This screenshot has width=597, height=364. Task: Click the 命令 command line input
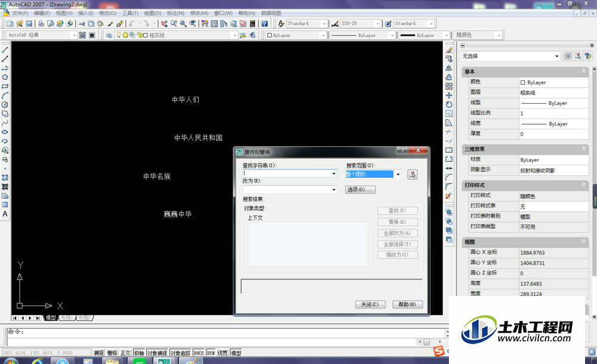pyautogui.click(x=226, y=332)
